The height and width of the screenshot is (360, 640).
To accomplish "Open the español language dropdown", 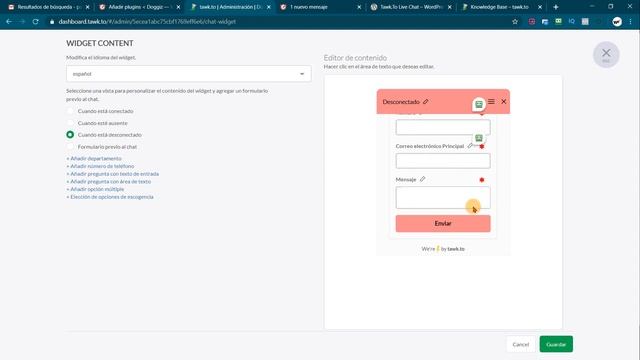I will pos(189,74).
